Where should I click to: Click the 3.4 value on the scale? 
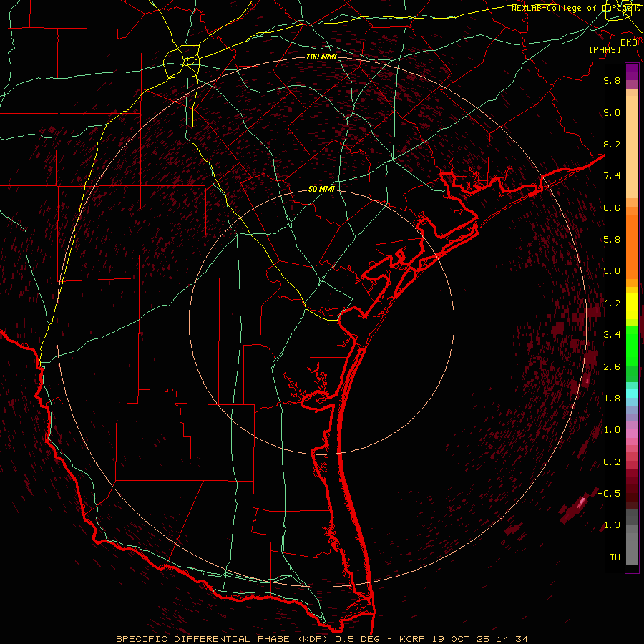click(612, 335)
